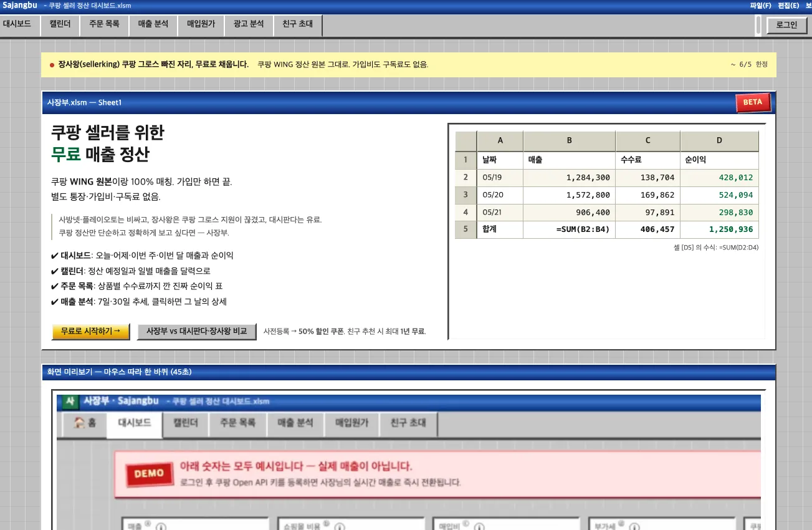Click the toolbar grip beside 로그인

click(x=758, y=25)
